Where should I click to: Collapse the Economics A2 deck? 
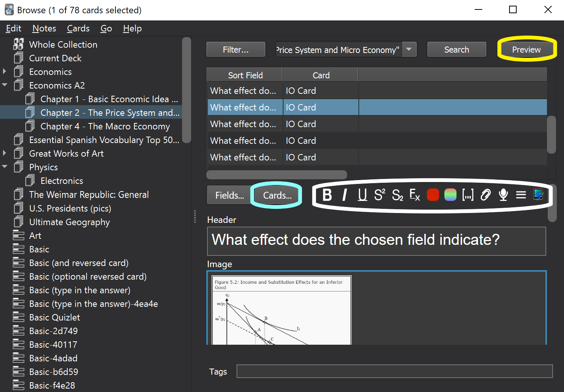click(x=5, y=85)
